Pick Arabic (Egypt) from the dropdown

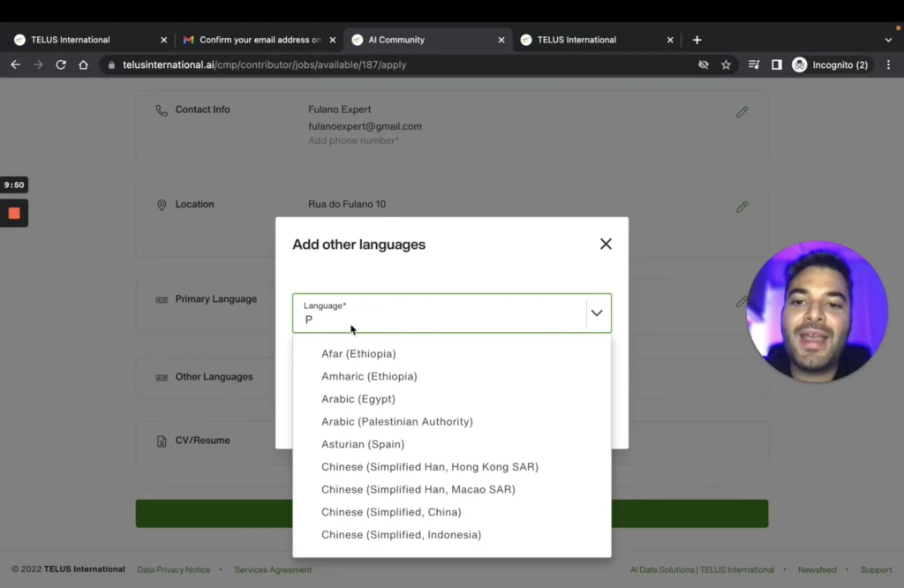pyautogui.click(x=358, y=399)
